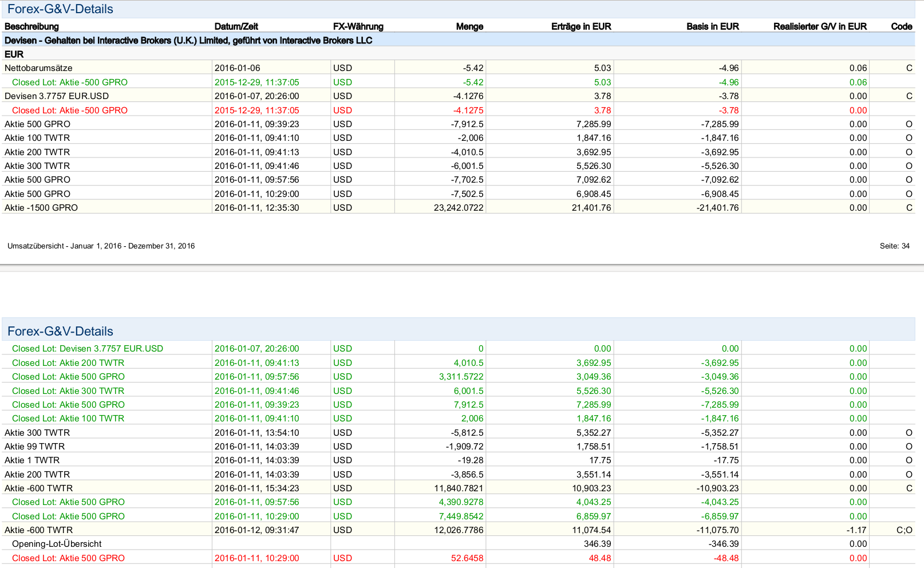Click the 23,242.0722 quantity value
This screenshot has width=924, height=568.
point(458,208)
